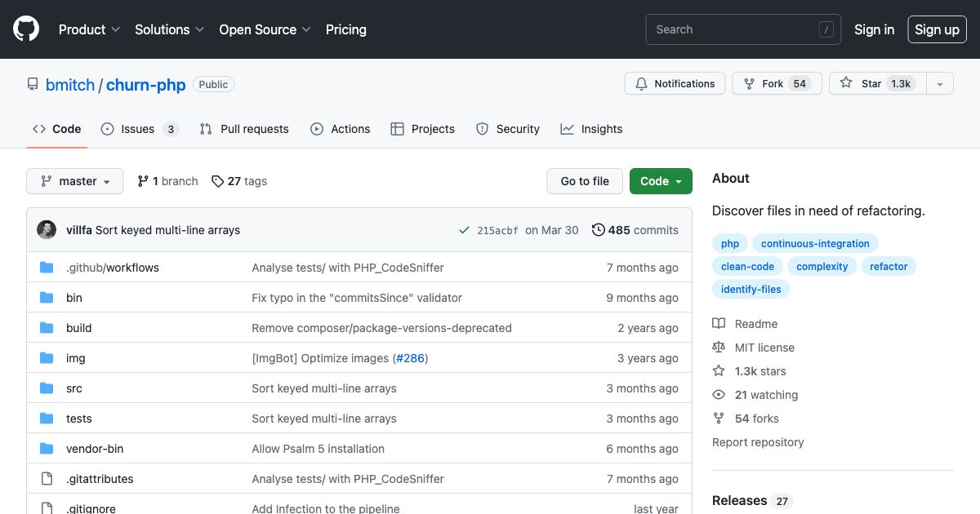Select the branch icon next to 1 branch
The height and width of the screenshot is (514, 980).
click(x=144, y=181)
